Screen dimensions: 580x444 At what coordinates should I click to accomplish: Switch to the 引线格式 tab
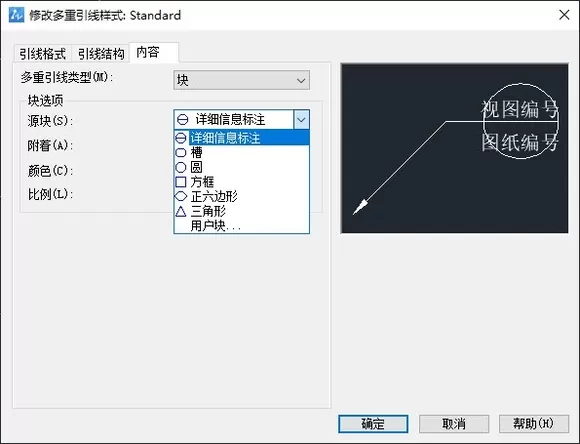(x=43, y=54)
